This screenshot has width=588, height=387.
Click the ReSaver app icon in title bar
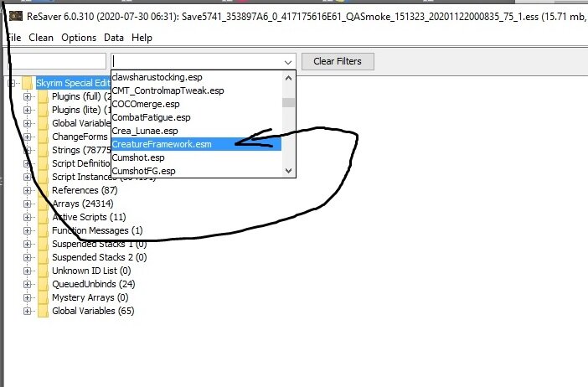16,16
